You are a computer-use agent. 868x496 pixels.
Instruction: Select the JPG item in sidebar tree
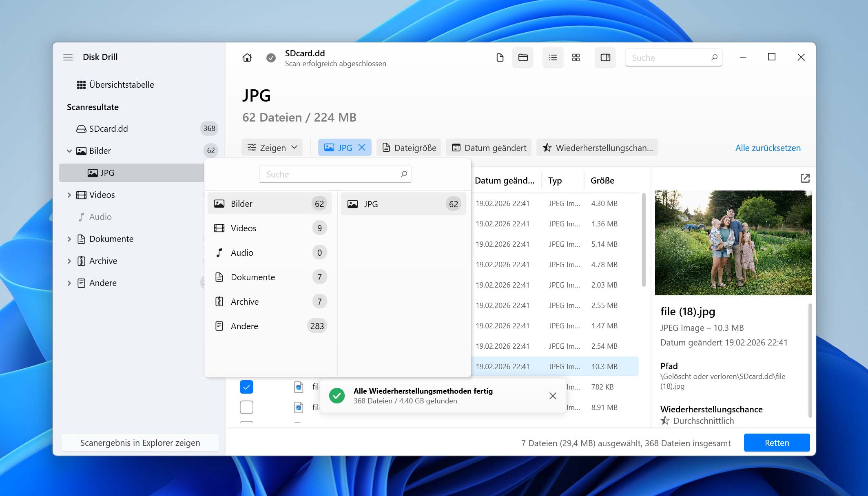(x=131, y=173)
